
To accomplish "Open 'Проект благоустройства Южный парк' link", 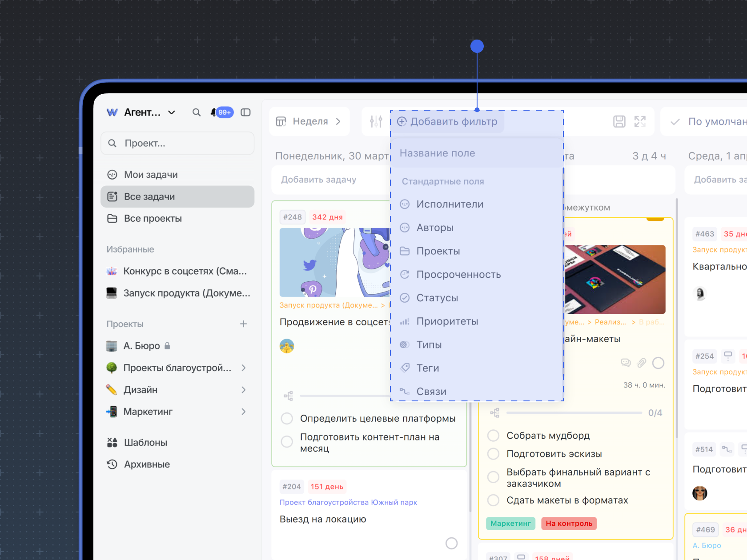I will (x=348, y=502).
